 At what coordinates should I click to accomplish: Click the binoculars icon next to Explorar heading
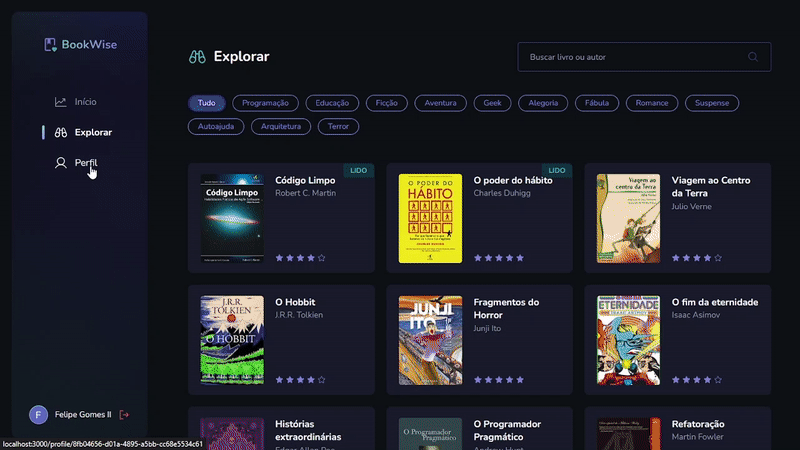tap(197, 57)
